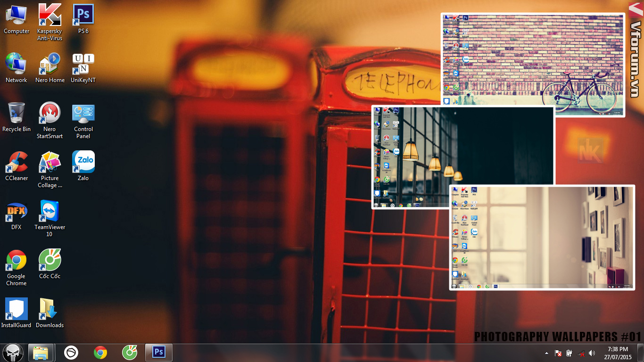Launch TeamViewer 10 from the desktop
Screen dimensions: 644x362
[50, 219]
